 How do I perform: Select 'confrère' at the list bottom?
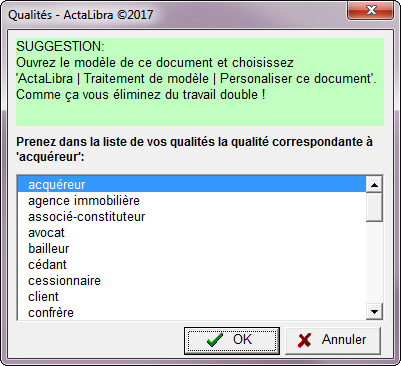pyautogui.click(x=192, y=312)
